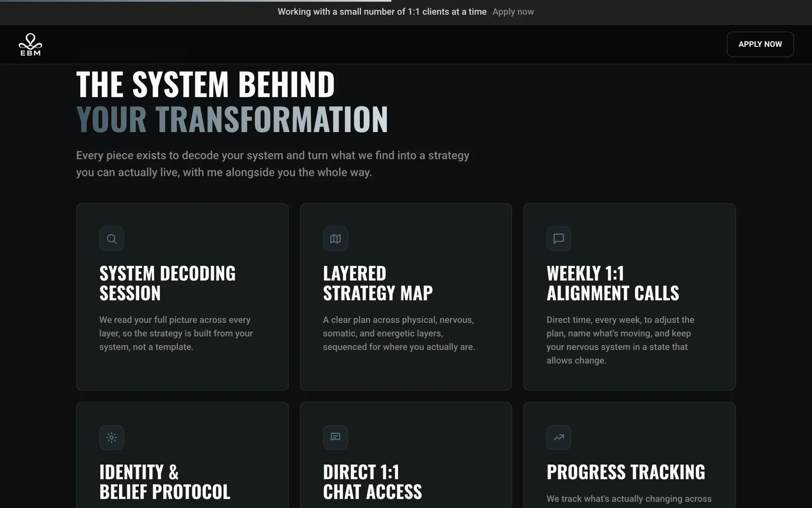The image size is (812, 508).
Task: Click the message icon on Direct Chat card
Action: 335,437
